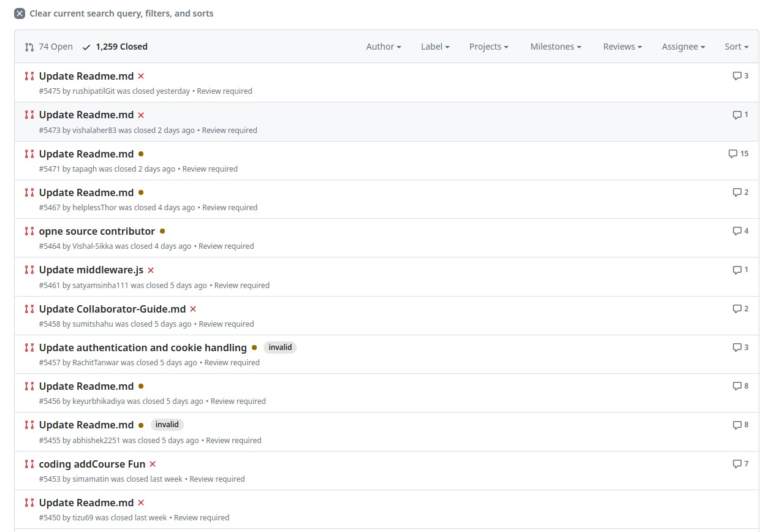Image resolution: width=782 pixels, height=532 pixels.
Task: Click pending status dot on PR #5467
Action: [x=141, y=192]
